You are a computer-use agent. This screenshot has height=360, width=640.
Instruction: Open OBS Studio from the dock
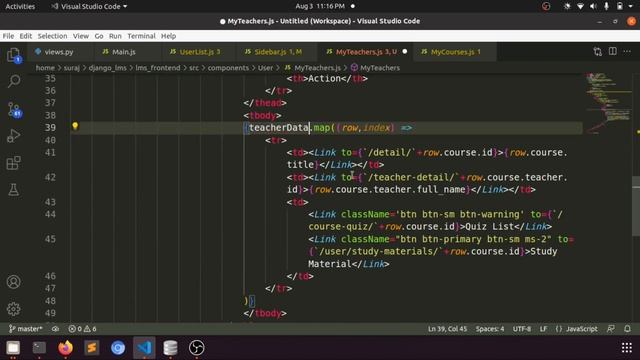pyautogui.click(x=197, y=348)
